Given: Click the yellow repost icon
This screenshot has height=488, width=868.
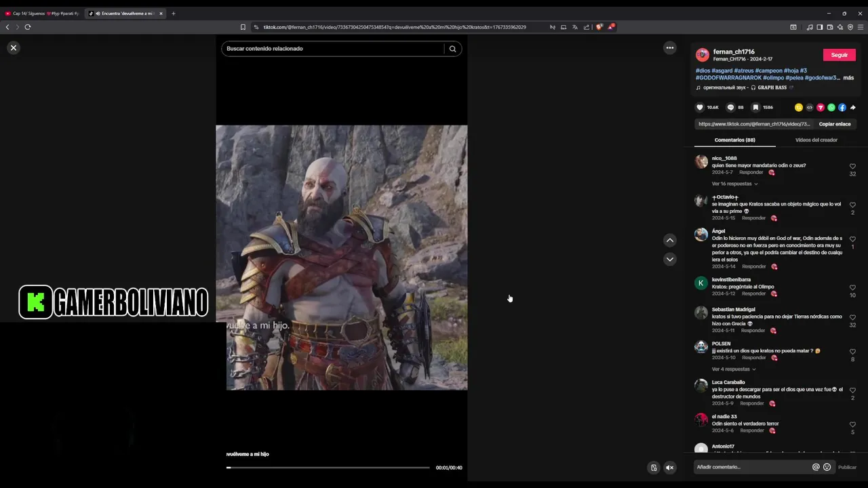Looking at the screenshot, I should pyautogui.click(x=799, y=107).
